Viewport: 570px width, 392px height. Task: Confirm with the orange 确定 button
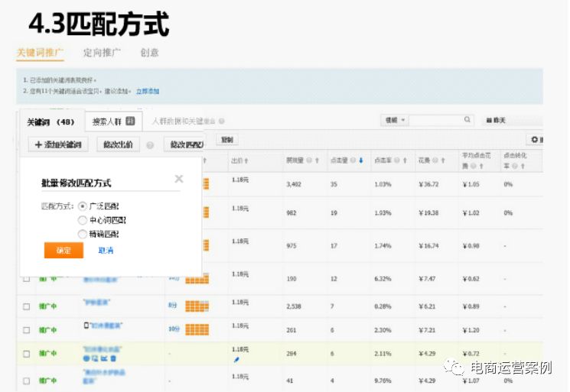click(x=64, y=250)
